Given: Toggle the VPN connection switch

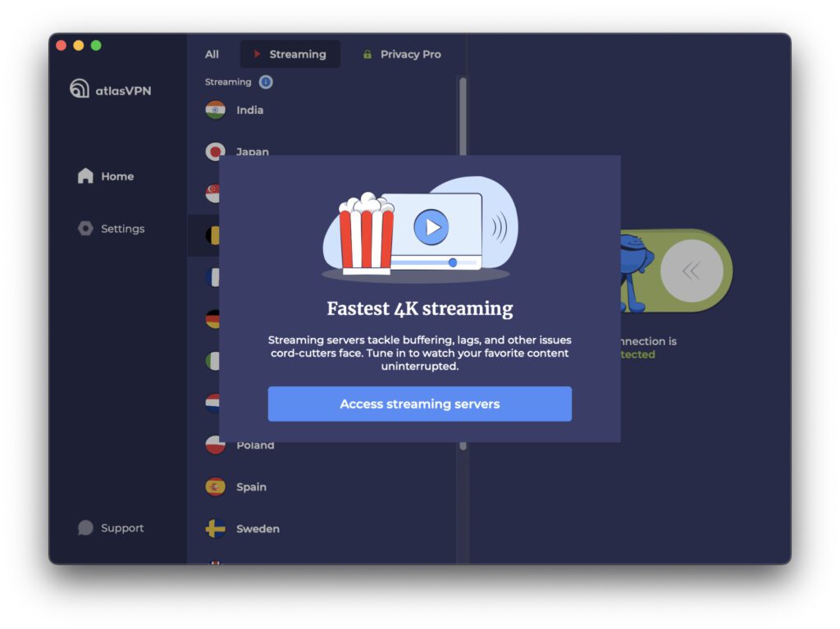Looking at the screenshot, I should click(692, 271).
